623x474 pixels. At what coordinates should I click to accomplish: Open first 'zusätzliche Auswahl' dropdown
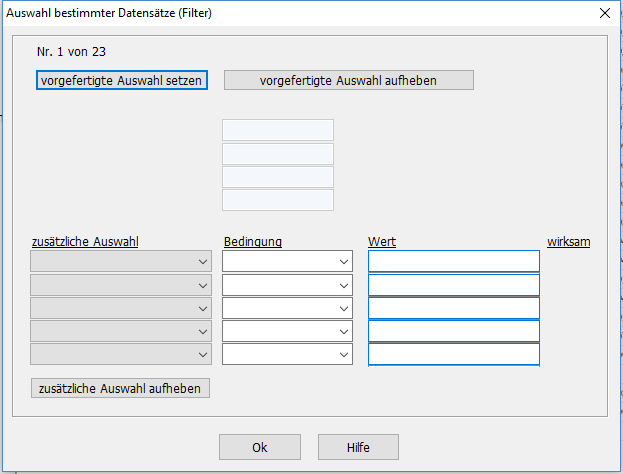point(121,262)
